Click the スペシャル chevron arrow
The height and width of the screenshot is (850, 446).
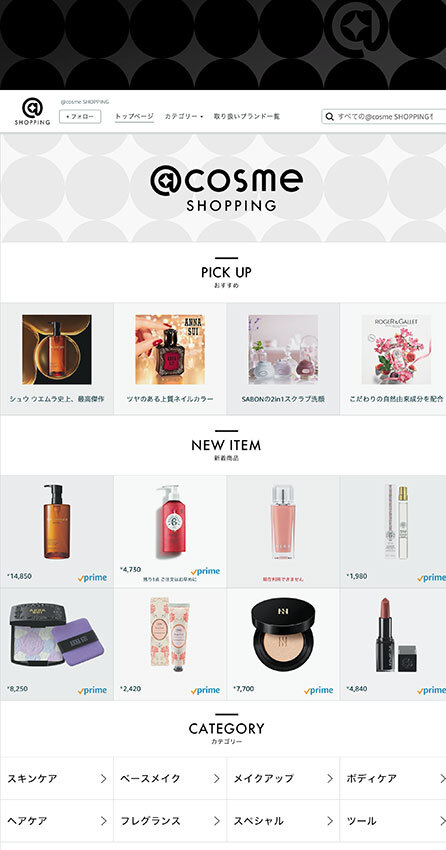pyautogui.click(x=329, y=821)
